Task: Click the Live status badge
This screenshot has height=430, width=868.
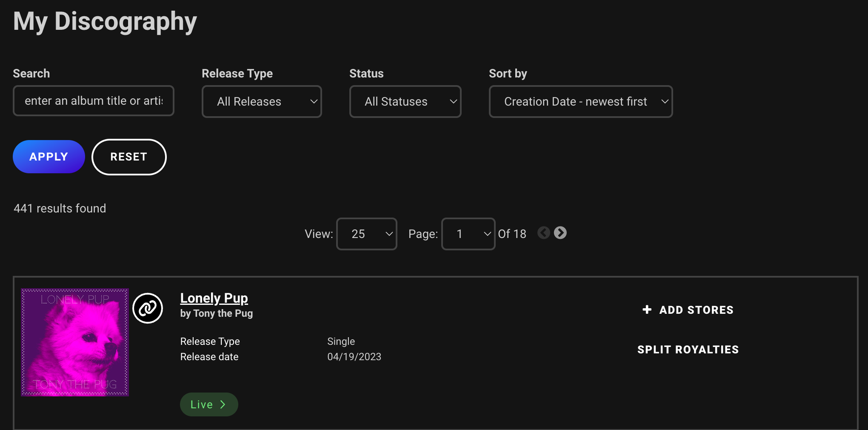Action: [x=208, y=404]
